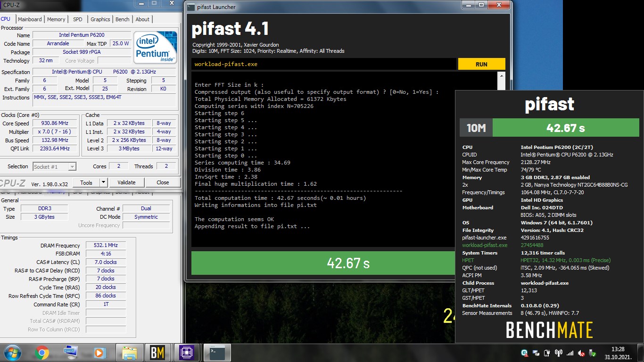The image size is (644, 362).
Task: Click the Channel # value Dual
Action: (x=146, y=208)
